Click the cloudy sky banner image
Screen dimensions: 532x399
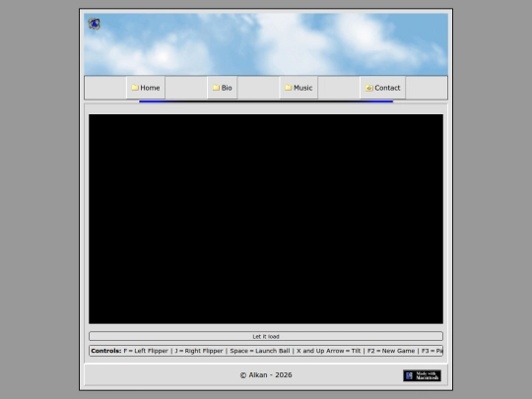tap(266, 44)
